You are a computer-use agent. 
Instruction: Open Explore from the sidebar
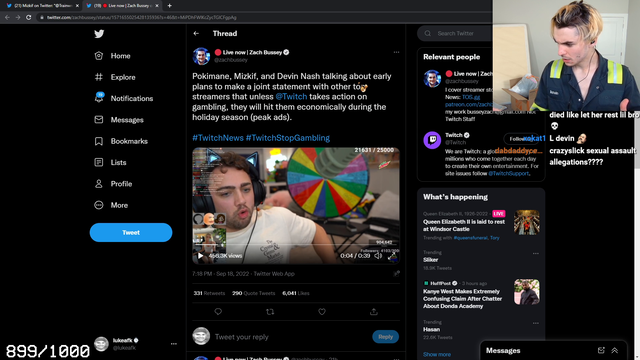[115, 77]
